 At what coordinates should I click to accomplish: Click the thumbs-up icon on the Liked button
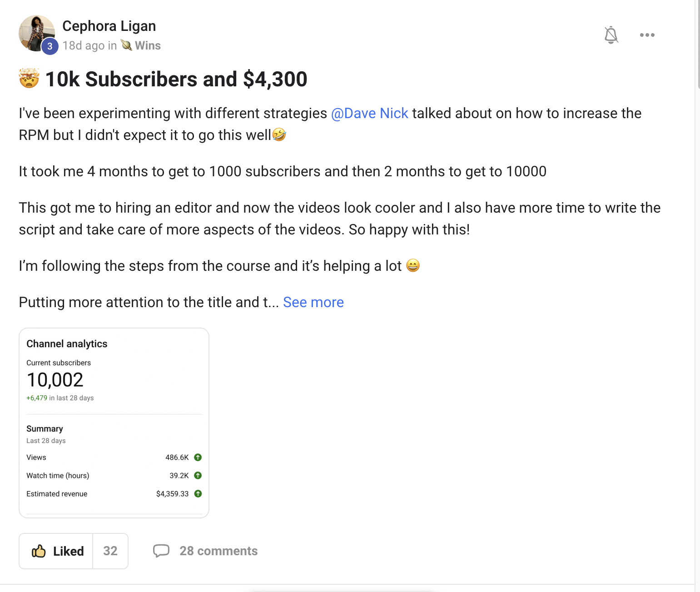(x=40, y=551)
